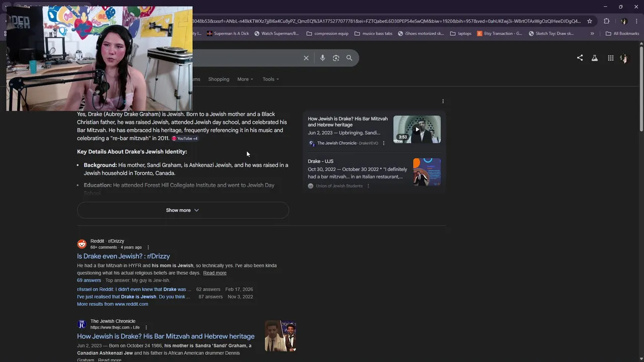644x362 pixels.
Task: Open compression equip bookmark folder
Action: point(328,34)
